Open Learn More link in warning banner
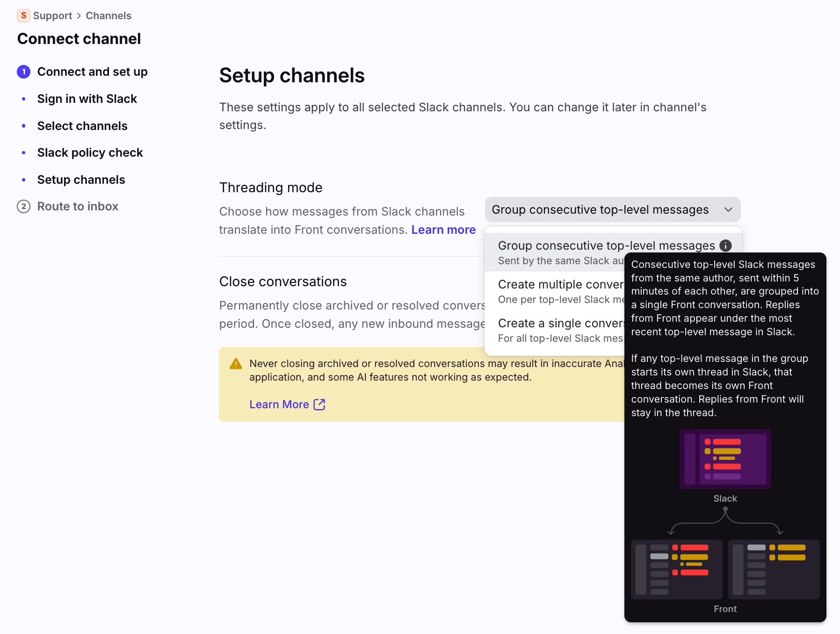This screenshot has width=840, height=634. 279,404
